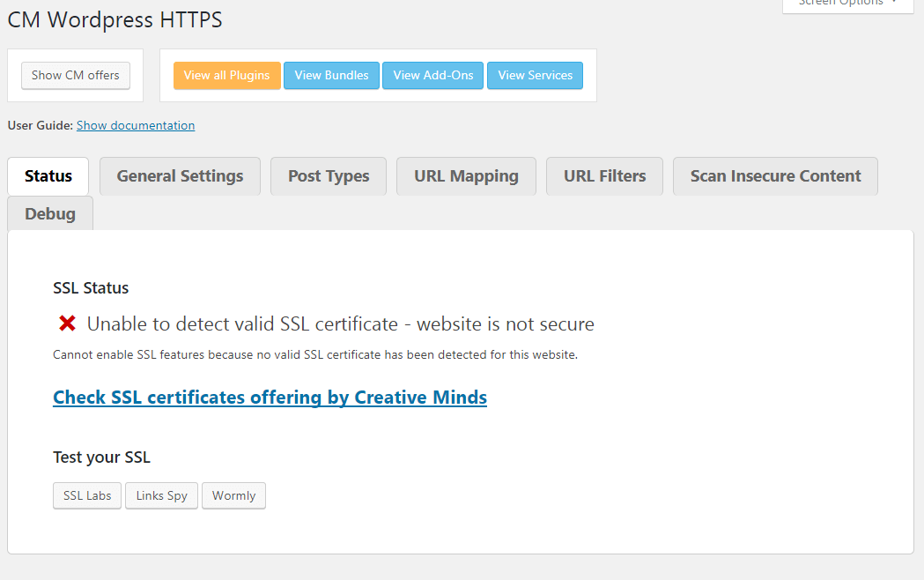Click the Links Spy test button
Screen dimensions: 924x580
[161, 496]
